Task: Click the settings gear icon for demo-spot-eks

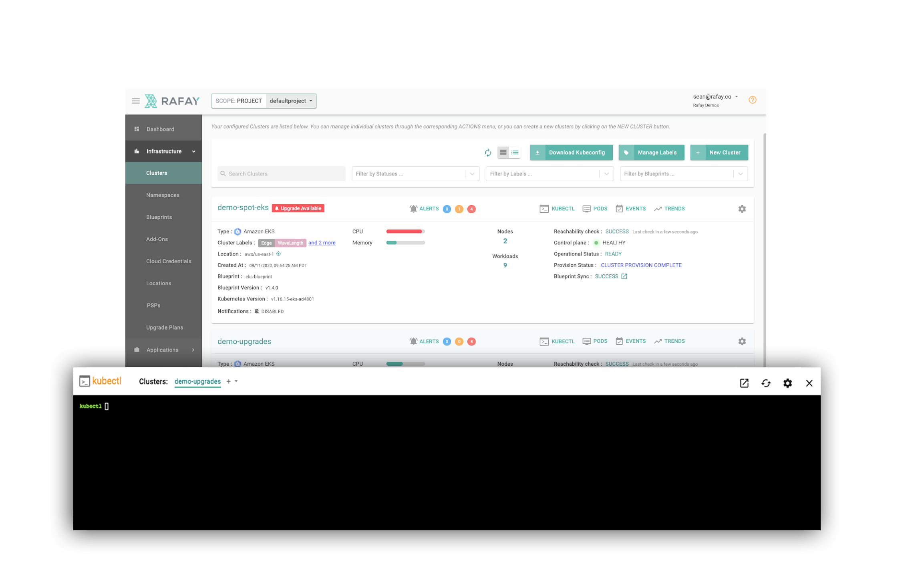Action: tap(742, 209)
